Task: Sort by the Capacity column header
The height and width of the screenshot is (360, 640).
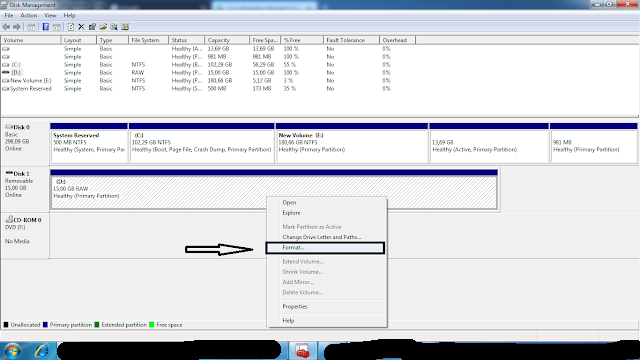Action: [x=227, y=40]
